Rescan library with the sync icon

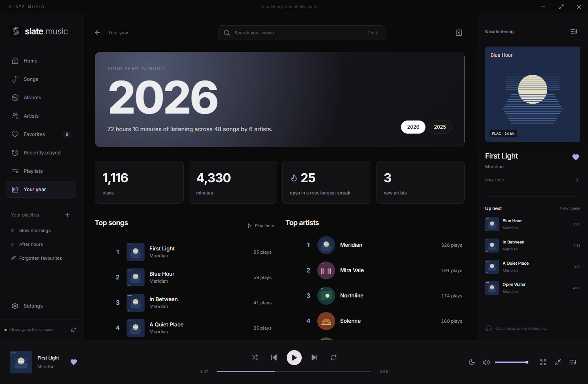tap(73, 330)
